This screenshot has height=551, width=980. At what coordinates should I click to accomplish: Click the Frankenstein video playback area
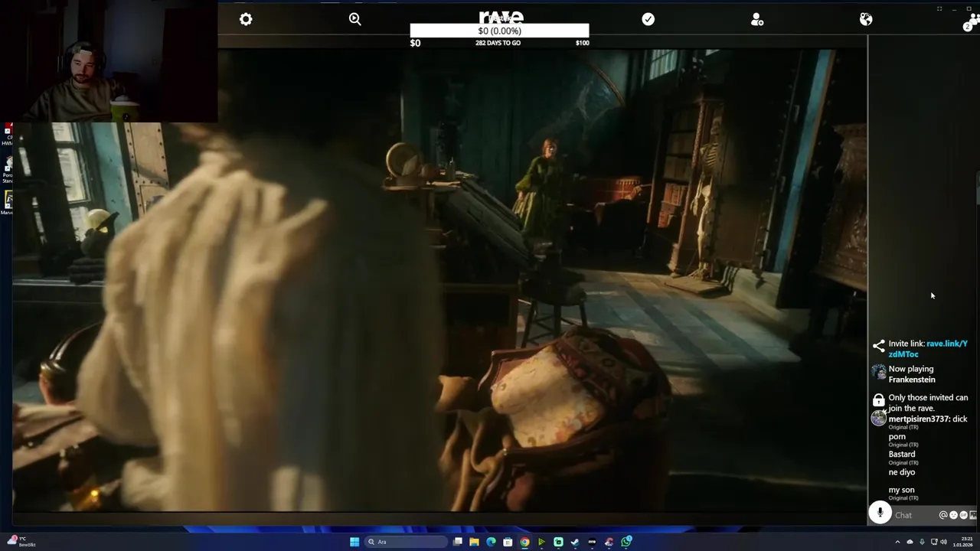point(439,280)
